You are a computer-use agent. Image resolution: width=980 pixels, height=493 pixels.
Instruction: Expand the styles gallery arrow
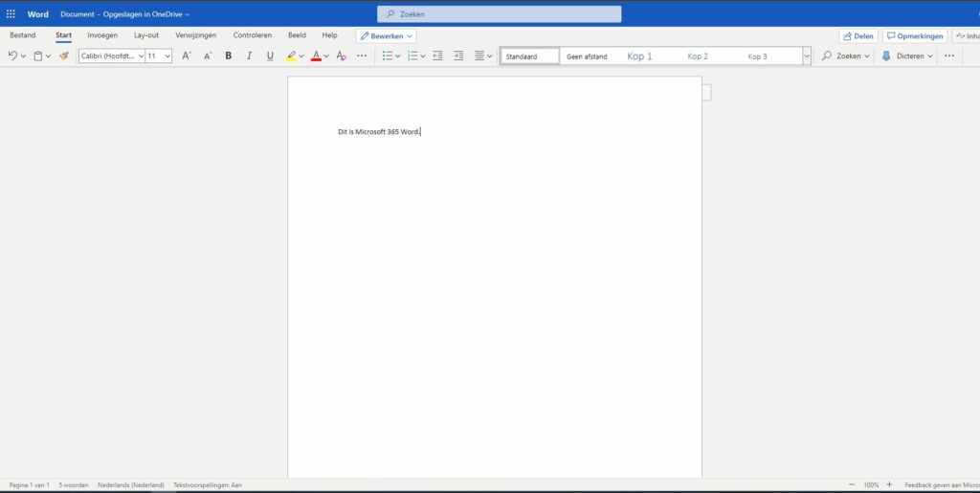pos(807,56)
